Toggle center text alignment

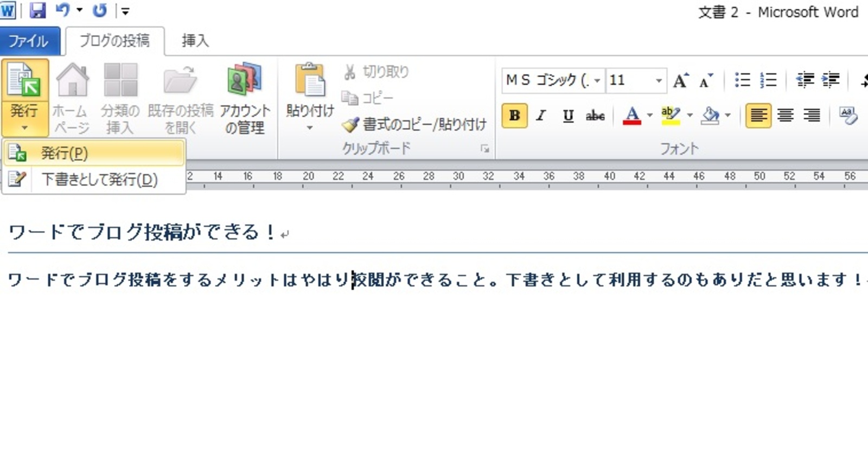[786, 116]
